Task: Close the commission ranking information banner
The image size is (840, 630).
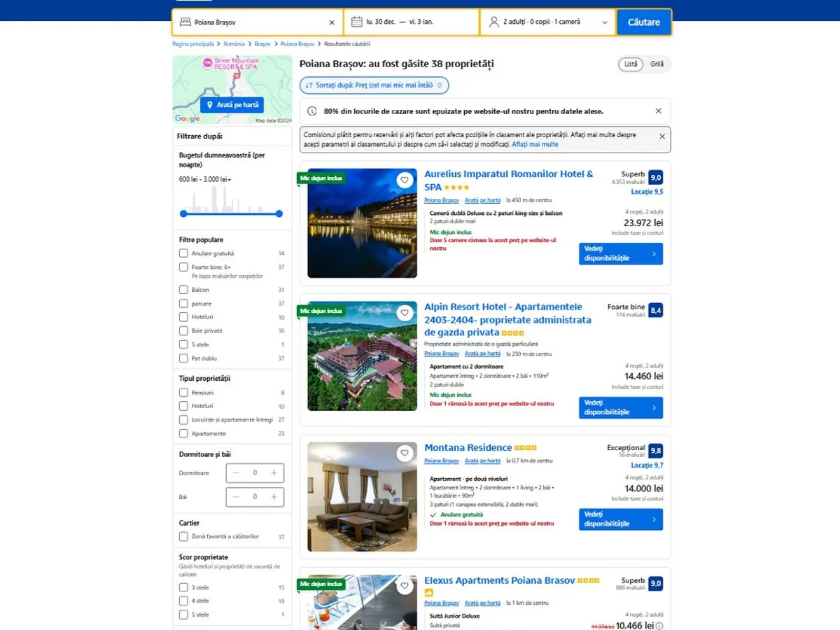Action: tap(661, 136)
